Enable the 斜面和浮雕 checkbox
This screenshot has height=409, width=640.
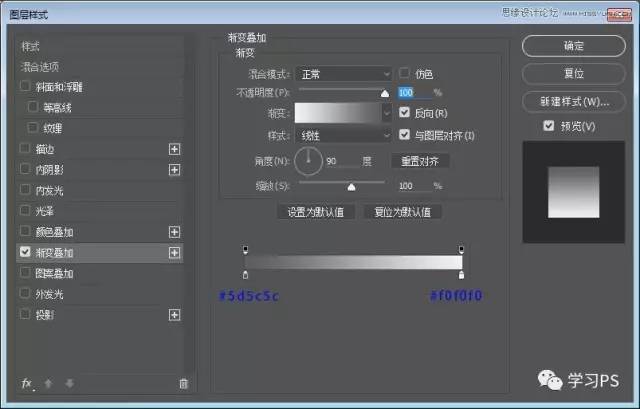26,87
